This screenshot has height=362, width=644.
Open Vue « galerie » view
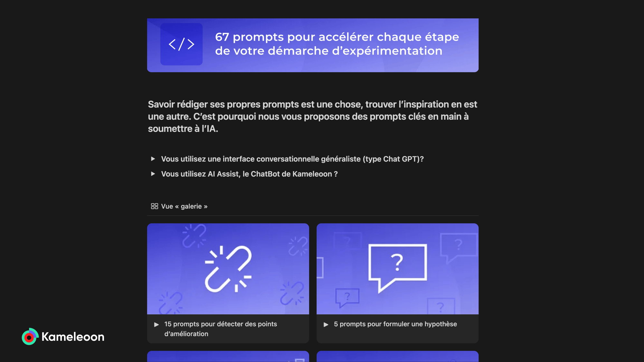tap(179, 206)
